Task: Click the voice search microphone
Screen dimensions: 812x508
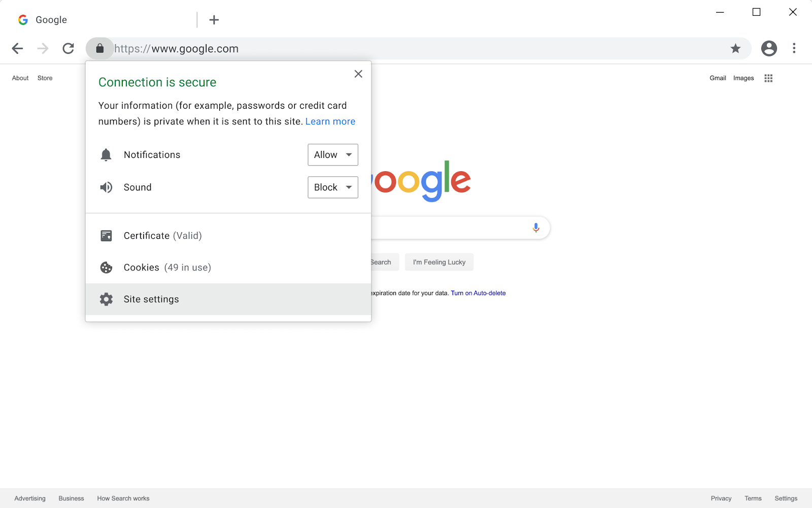Action: 536,228
